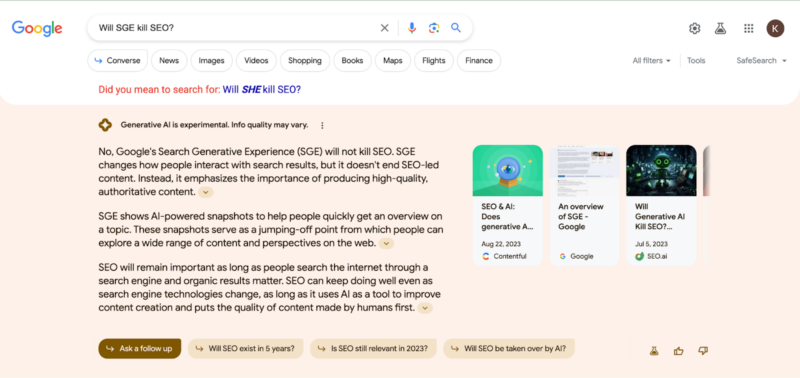Select 'Is SEO still relevant in 2023?' chip
This screenshot has width=800, height=378.
pos(373,349)
